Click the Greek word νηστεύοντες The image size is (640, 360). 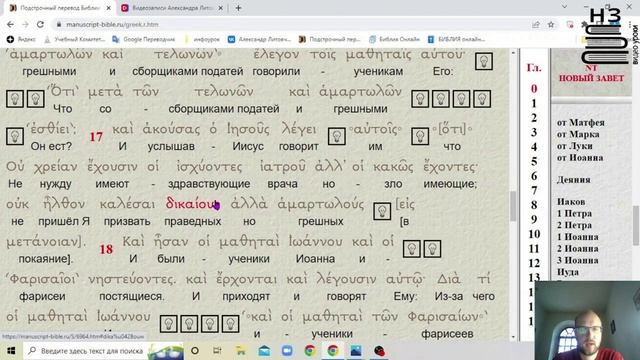pos(132,279)
